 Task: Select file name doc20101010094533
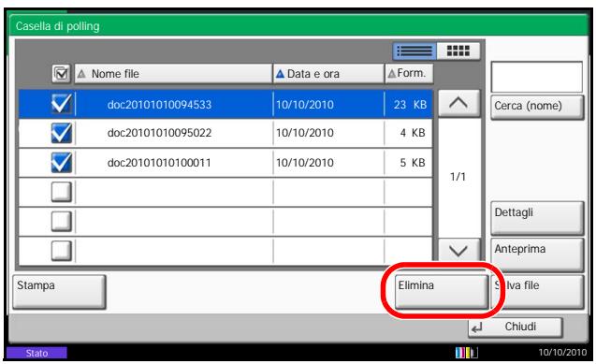point(159,105)
